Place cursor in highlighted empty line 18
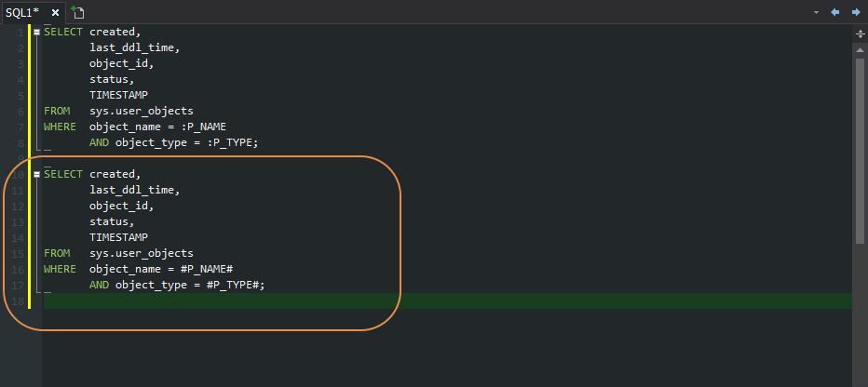The height and width of the screenshot is (387, 868). click(x=447, y=300)
